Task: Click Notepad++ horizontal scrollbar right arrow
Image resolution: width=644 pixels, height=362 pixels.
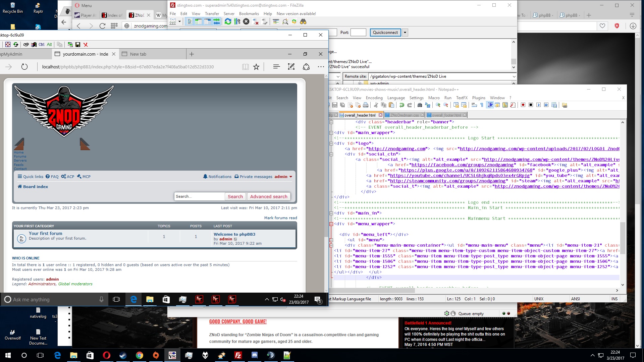Action: 617,291
